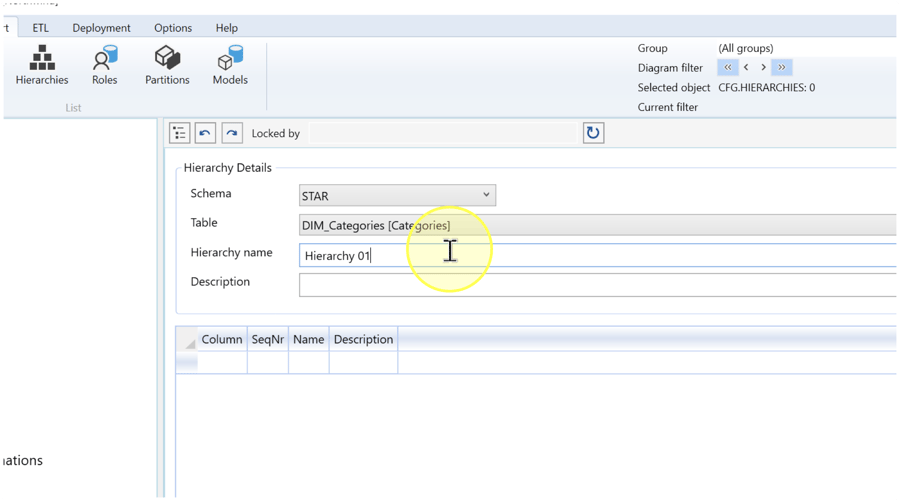Click the Hierarchy Details group title

227,168
